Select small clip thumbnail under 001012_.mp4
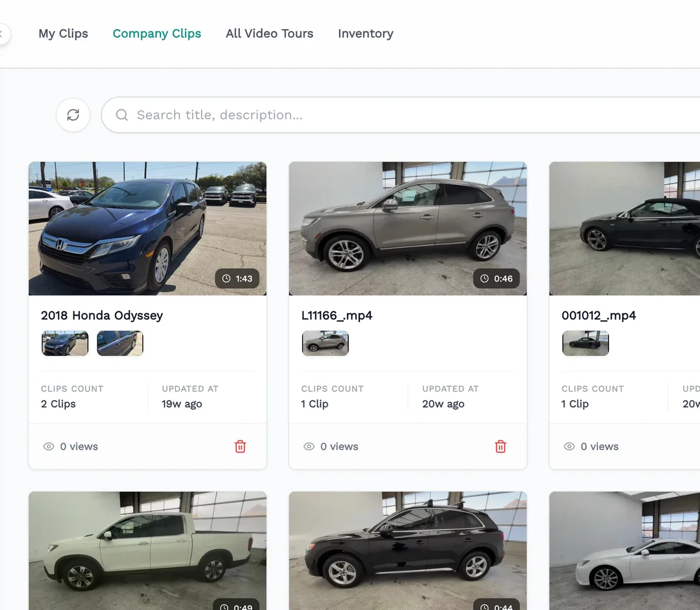 pyautogui.click(x=586, y=343)
